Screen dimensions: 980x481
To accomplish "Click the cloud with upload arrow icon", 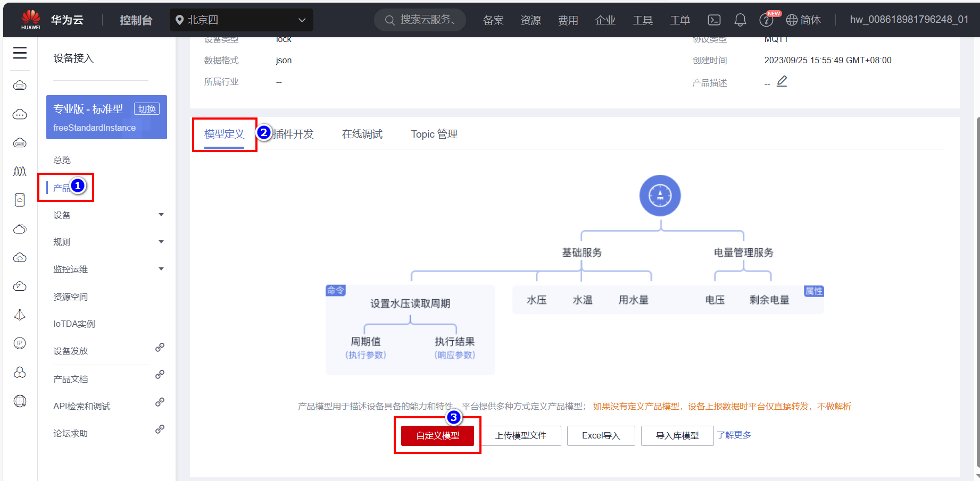I will coord(20,258).
